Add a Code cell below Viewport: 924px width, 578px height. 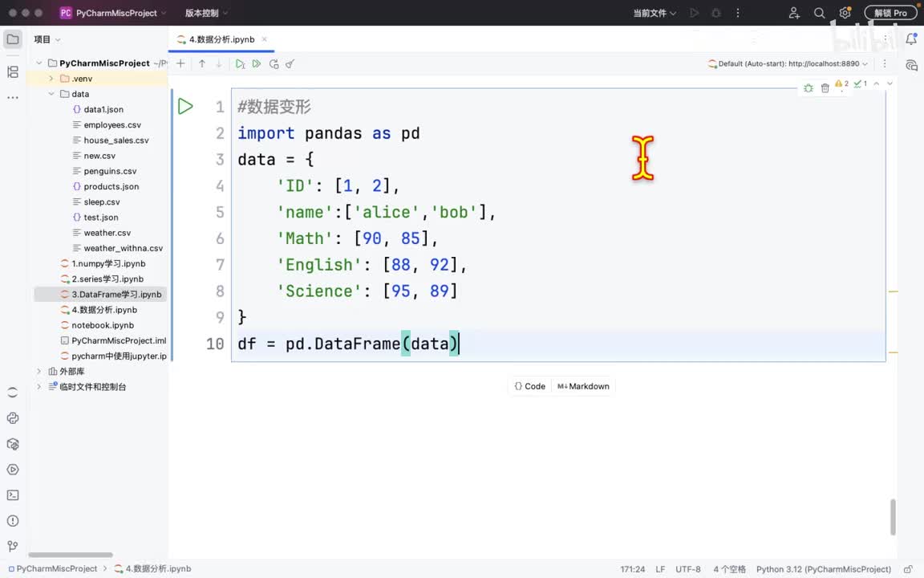click(529, 386)
